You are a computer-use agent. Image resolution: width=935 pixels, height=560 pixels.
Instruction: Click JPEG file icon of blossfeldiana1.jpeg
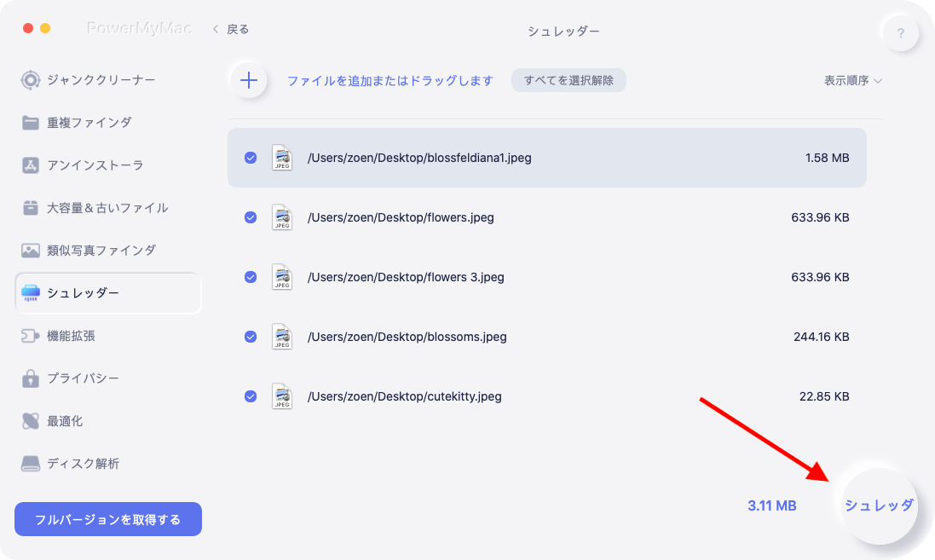click(x=282, y=158)
